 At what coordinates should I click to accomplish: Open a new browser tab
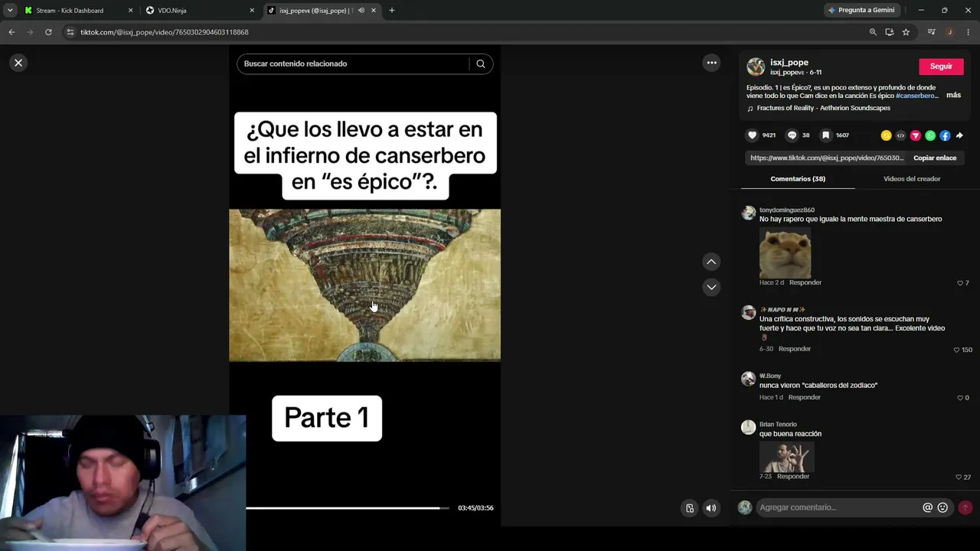pos(392,11)
